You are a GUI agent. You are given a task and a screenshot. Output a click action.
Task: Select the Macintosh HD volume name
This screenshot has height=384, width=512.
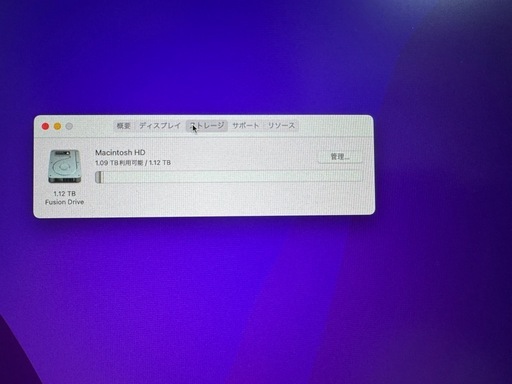tap(120, 153)
